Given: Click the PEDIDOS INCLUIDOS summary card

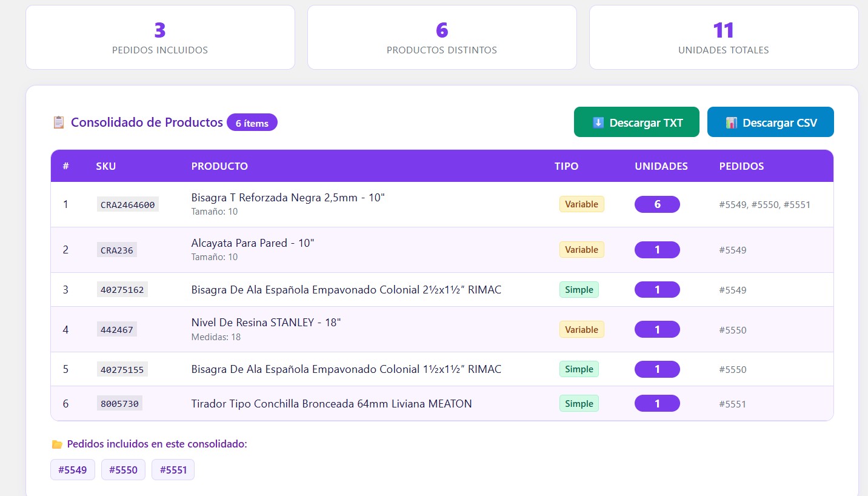Looking at the screenshot, I should tap(160, 37).
